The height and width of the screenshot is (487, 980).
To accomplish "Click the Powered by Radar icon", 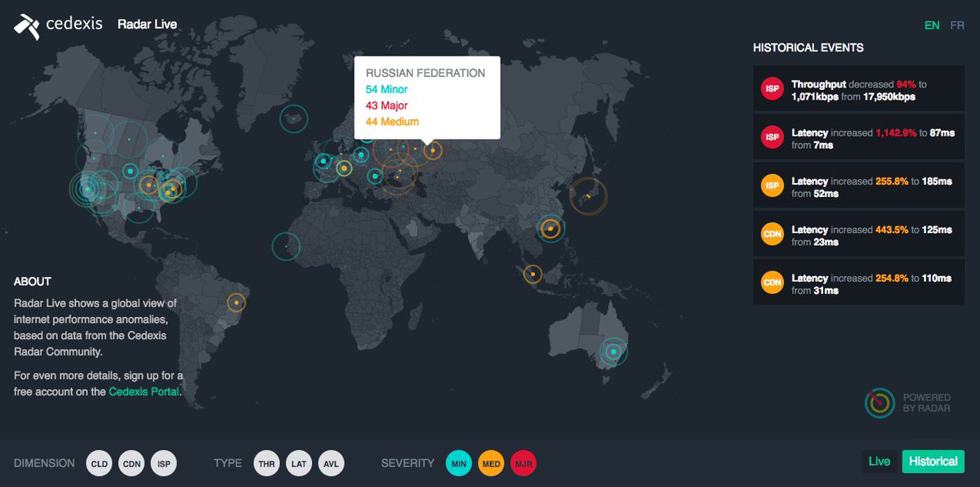I will click(880, 401).
